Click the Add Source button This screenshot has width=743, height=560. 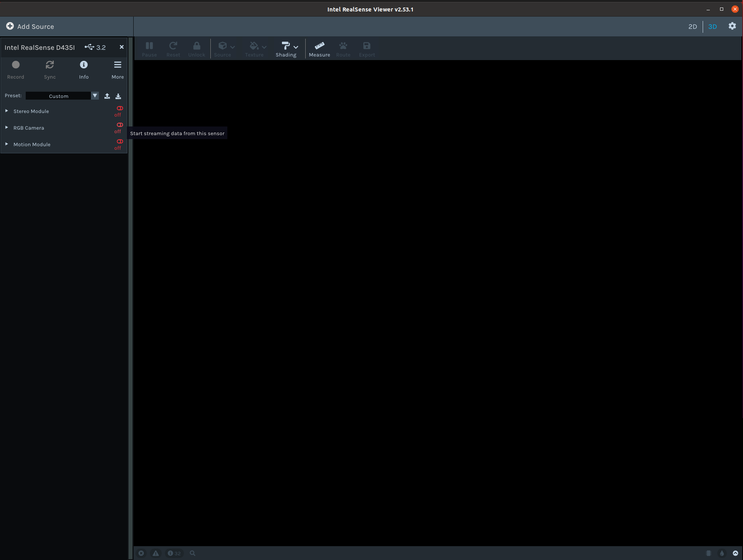tap(30, 26)
